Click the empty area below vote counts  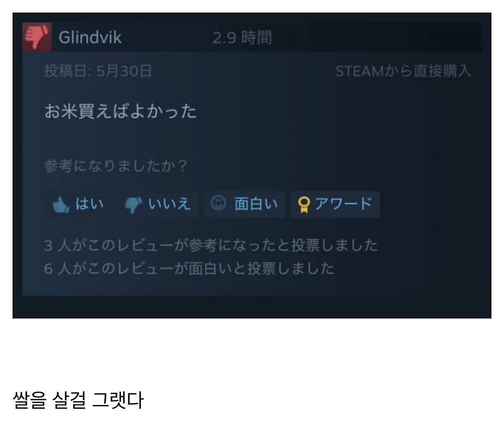224,286
